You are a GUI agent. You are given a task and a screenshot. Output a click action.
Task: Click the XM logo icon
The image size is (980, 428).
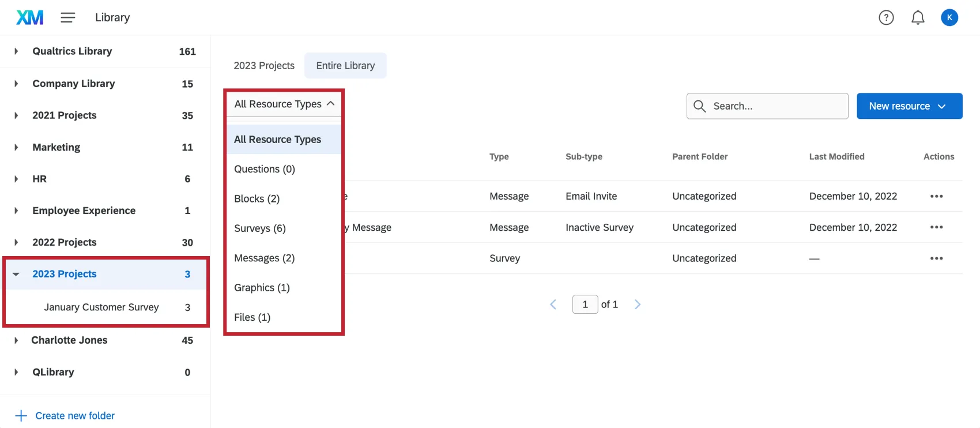pyautogui.click(x=29, y=18)
